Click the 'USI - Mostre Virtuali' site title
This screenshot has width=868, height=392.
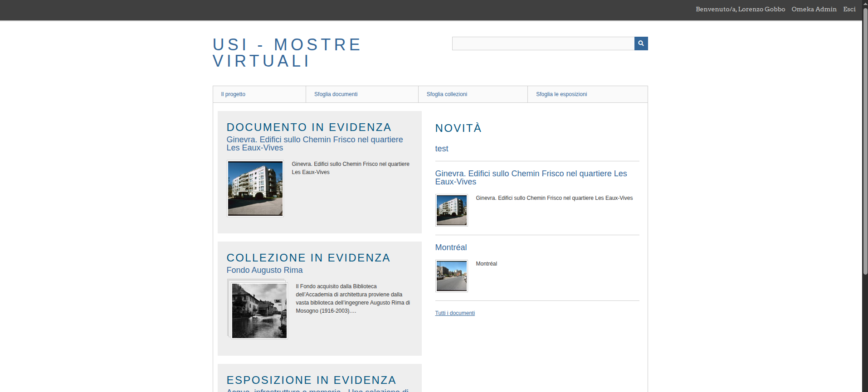287,53
